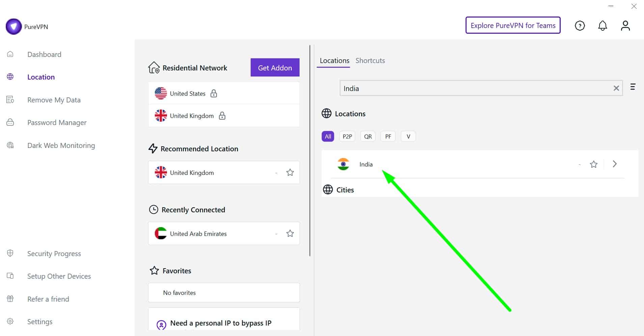Connect to recently used United Arab Emirates
Image resolution: width=644 pixels, height=336 pixels.
coord(224,233)
